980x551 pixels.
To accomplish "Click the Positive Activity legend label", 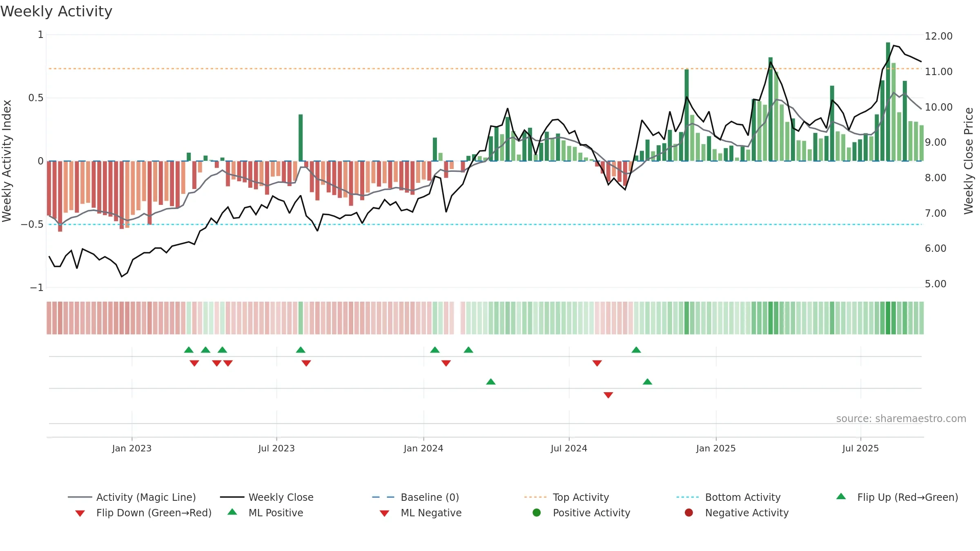I will [591, 513].
